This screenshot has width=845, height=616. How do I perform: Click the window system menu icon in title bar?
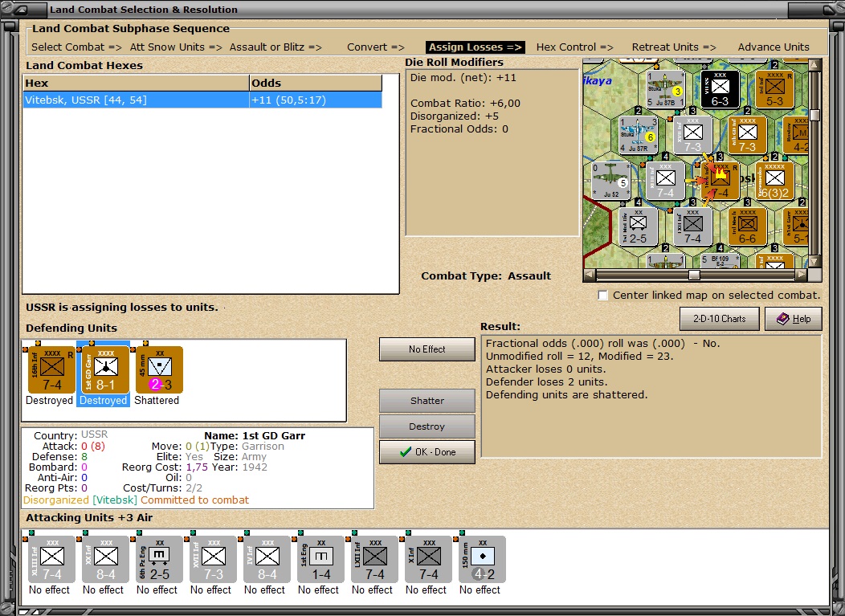20,9
